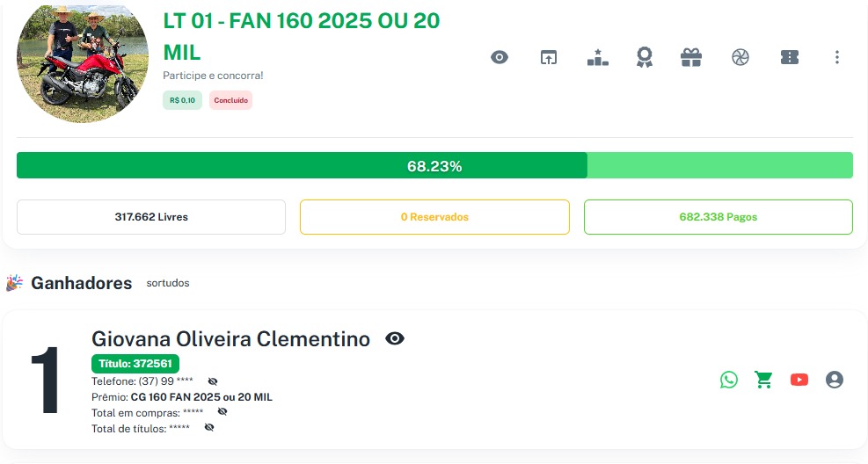Open the campaign page in new window icon
The image size is (868, 464).
[x=549, y=58]
